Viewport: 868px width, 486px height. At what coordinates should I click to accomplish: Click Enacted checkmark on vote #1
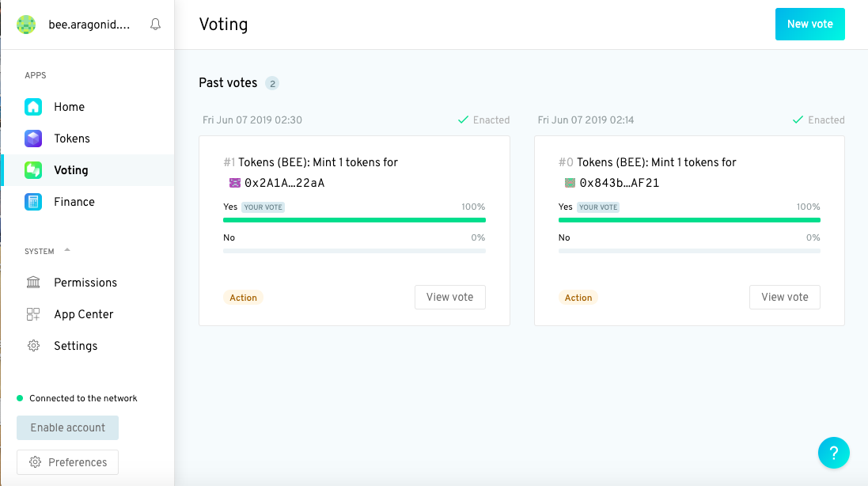(464, 120)
